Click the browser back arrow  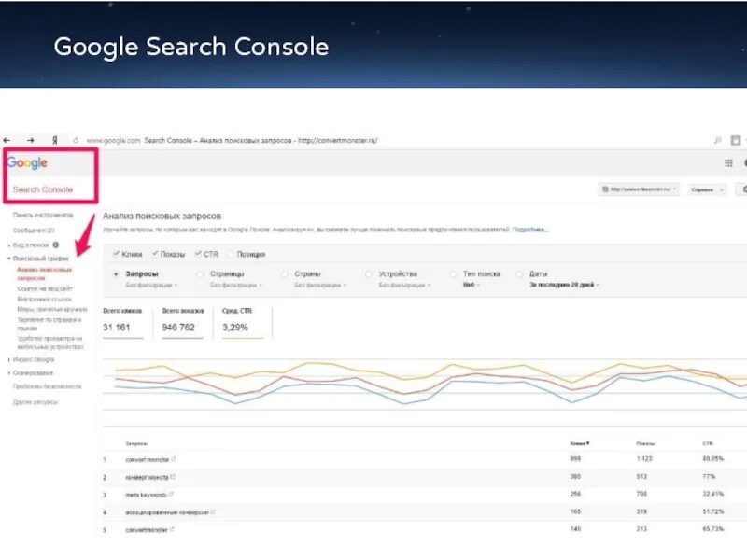7,140
